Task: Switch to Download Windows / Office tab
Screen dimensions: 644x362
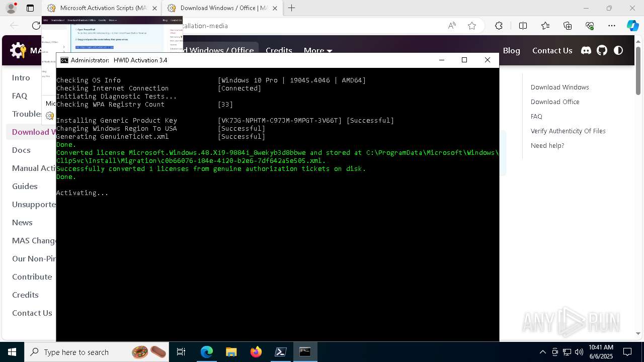Action: [x=223, y=8]
